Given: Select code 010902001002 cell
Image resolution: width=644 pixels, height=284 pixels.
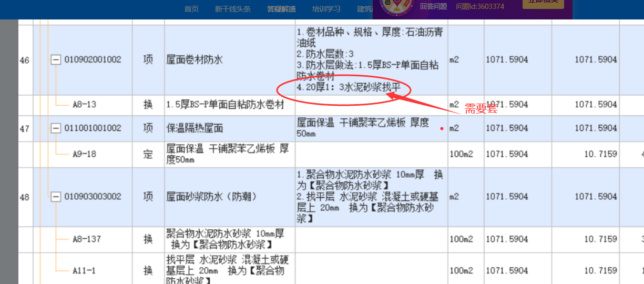Looking at the screenshot, I should pyautogui.click(x=93, y=59).
